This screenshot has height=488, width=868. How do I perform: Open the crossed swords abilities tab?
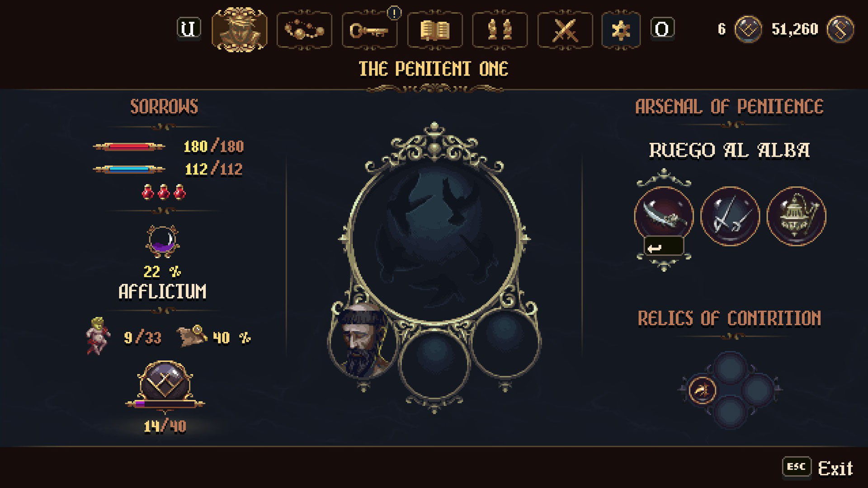click(565, 30)
